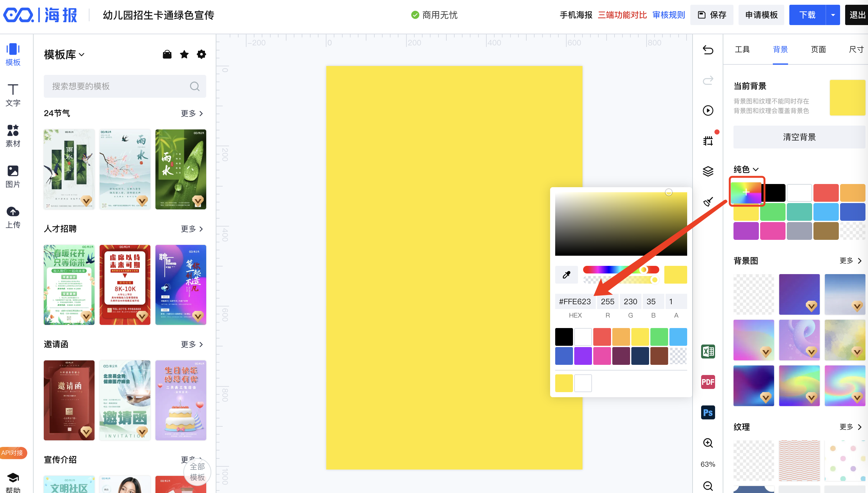Screen dimensions: 868x493
Task: Open the Excel import icon
Action: [708, 352]
